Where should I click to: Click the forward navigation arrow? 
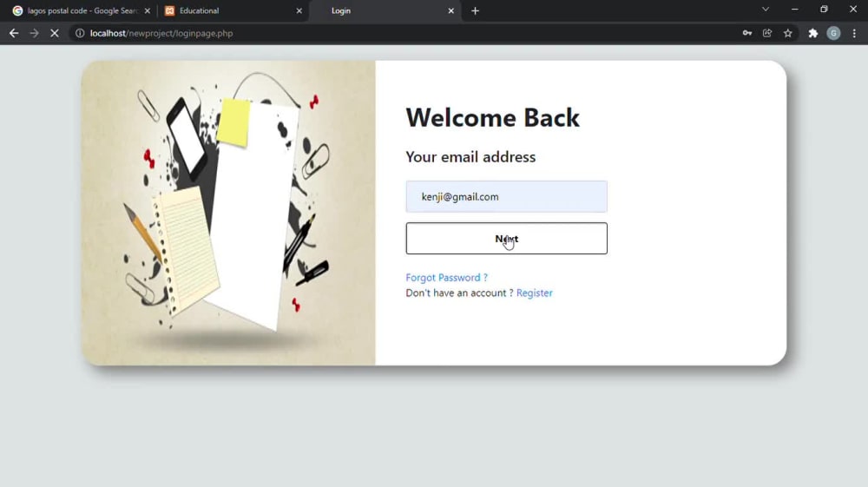click(x=35, y=33)
